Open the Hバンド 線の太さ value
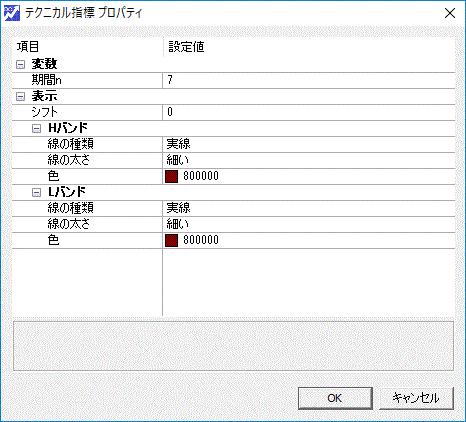The image size is (466, 422). (x=309, y=160)
